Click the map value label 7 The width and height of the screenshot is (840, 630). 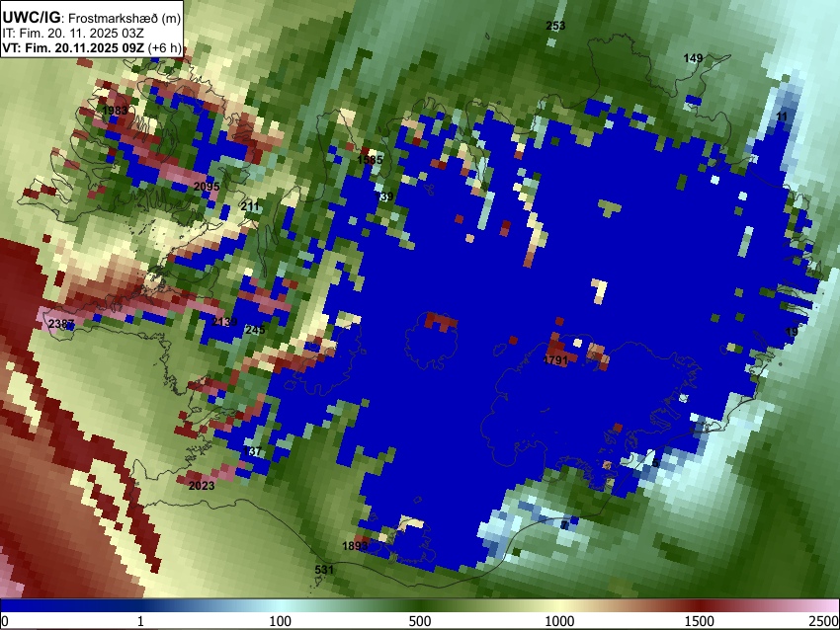(x=563, y=525)
